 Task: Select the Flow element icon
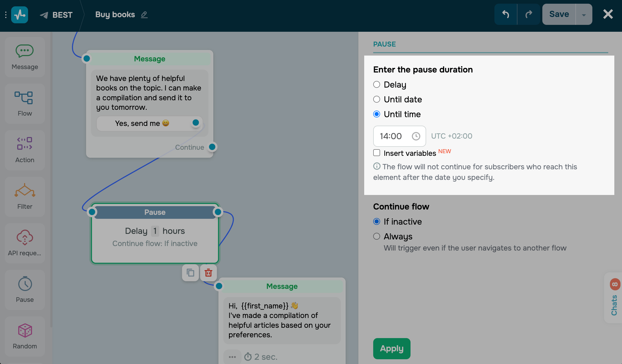click(x=24, y=98)
